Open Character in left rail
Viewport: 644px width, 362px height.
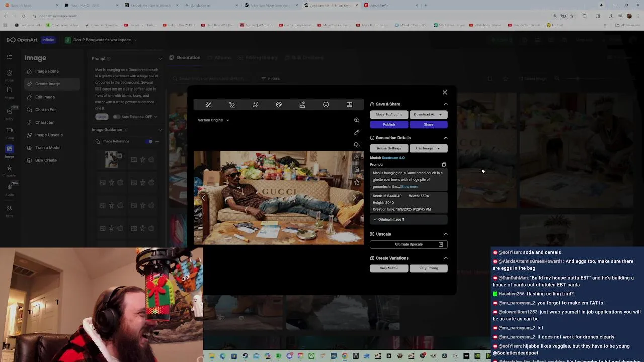pos(9,170)
